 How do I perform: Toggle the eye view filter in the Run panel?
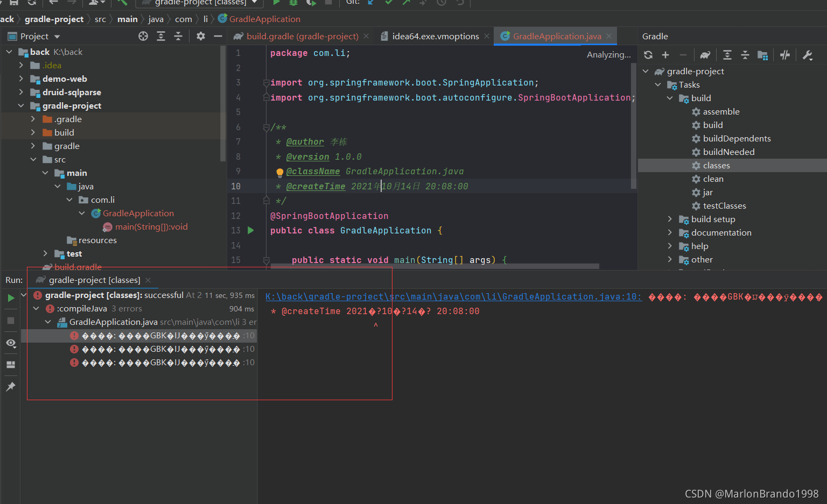coord(11,343)
